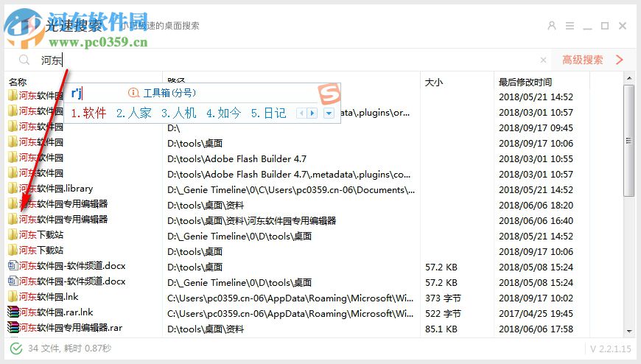641x364 pixels.
Task: Click size value 373 字节
Action: pos(443,298)
